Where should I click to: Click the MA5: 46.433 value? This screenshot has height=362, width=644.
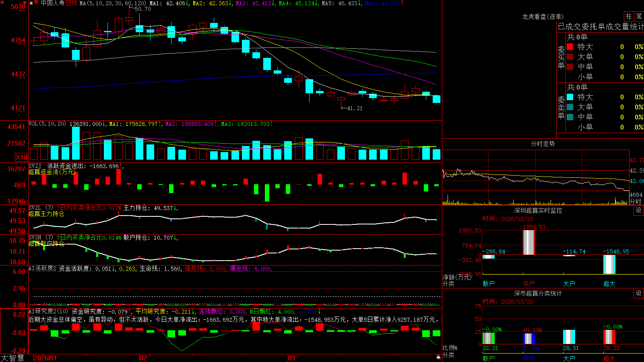341,3
